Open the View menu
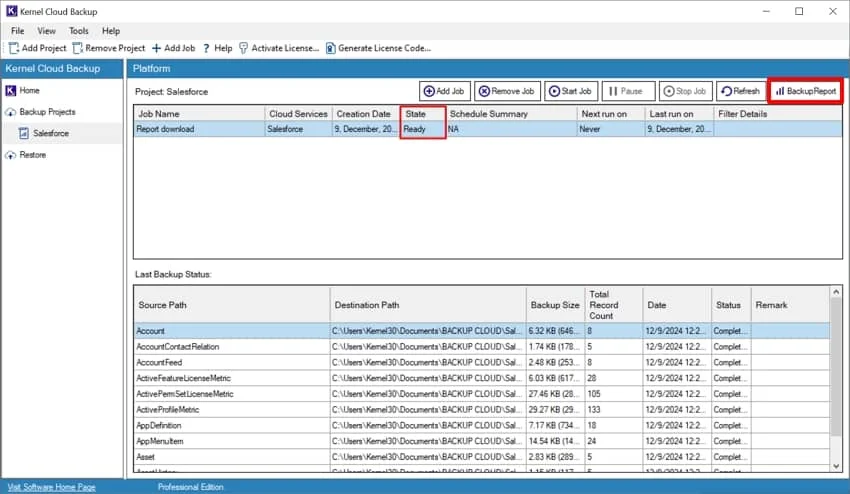The width and height of the screenshot is (850, 494). point(46,31)
